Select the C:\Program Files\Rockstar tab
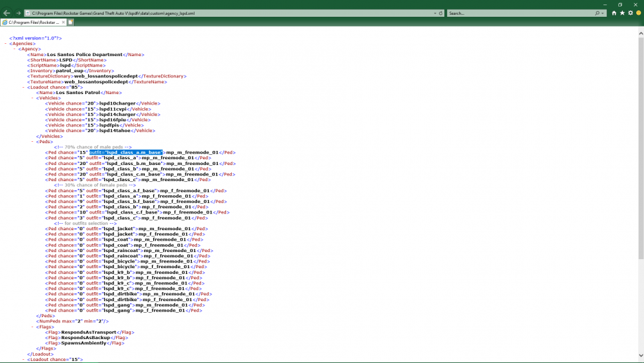This screenshot has width=644, height=363. pos(32,23)
